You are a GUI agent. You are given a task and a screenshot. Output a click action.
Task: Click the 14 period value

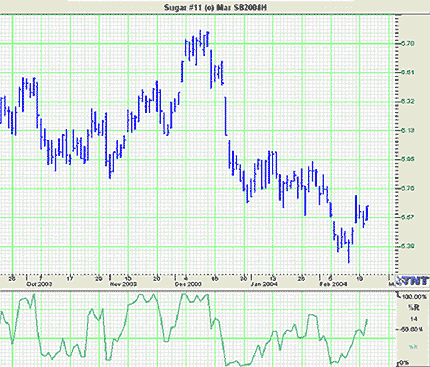tap(414, 319)
